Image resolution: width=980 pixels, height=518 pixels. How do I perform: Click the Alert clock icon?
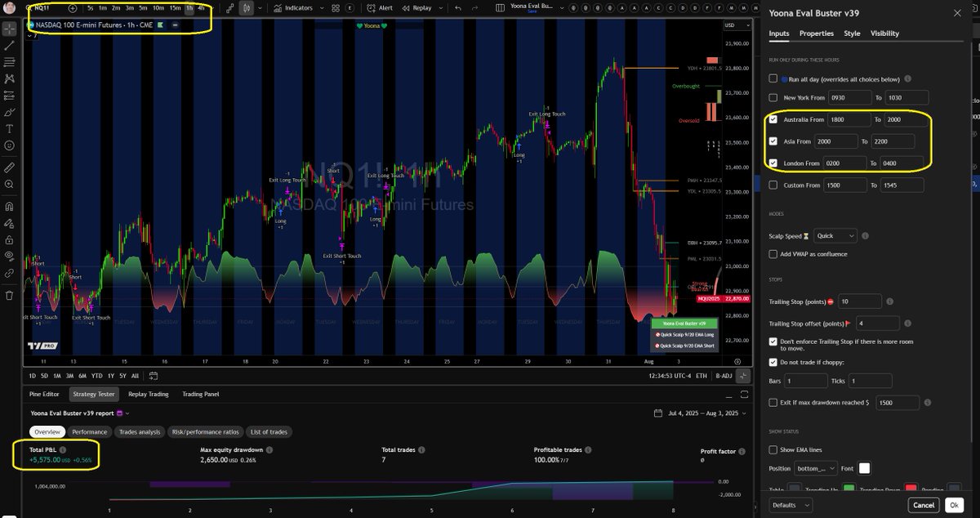pyautogui.click(x=371, y=7)
